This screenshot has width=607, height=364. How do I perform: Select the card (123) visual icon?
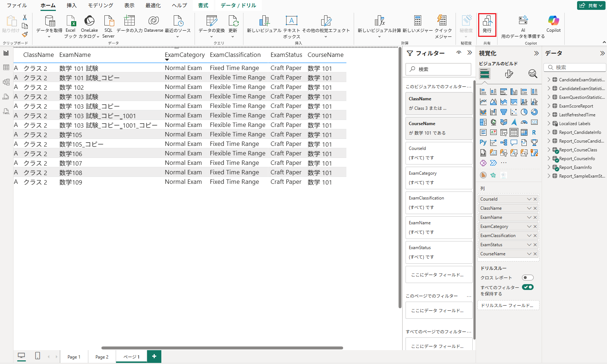(x=534, y=122)
